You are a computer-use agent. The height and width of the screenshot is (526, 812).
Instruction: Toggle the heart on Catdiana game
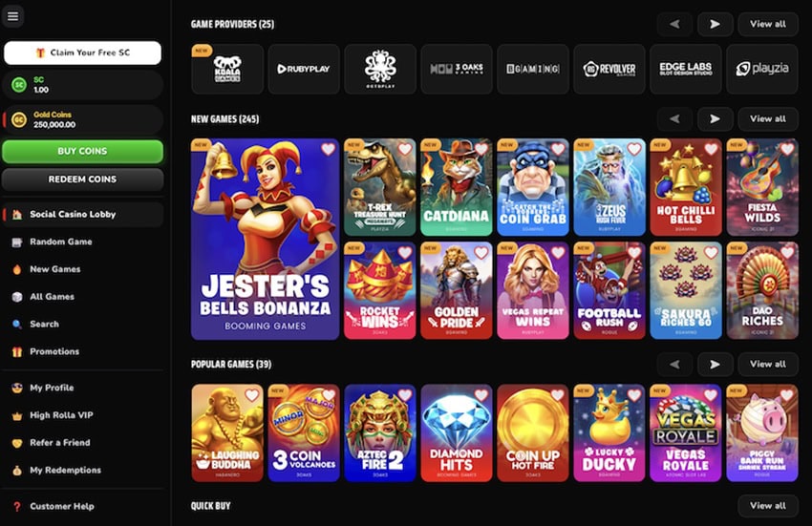481,149
